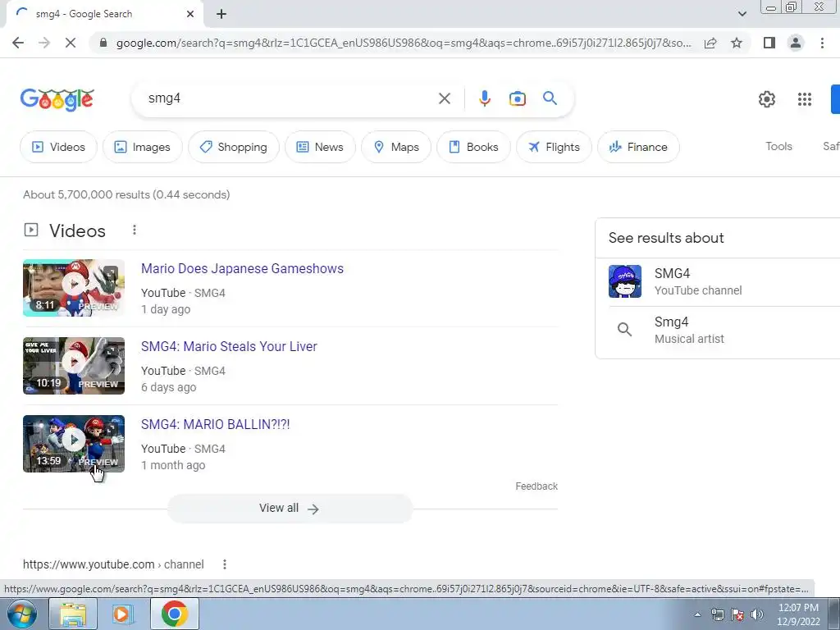Open SMG4: MARIO BALLIN?!?! video link
The image size is (840, 630).
216,424
